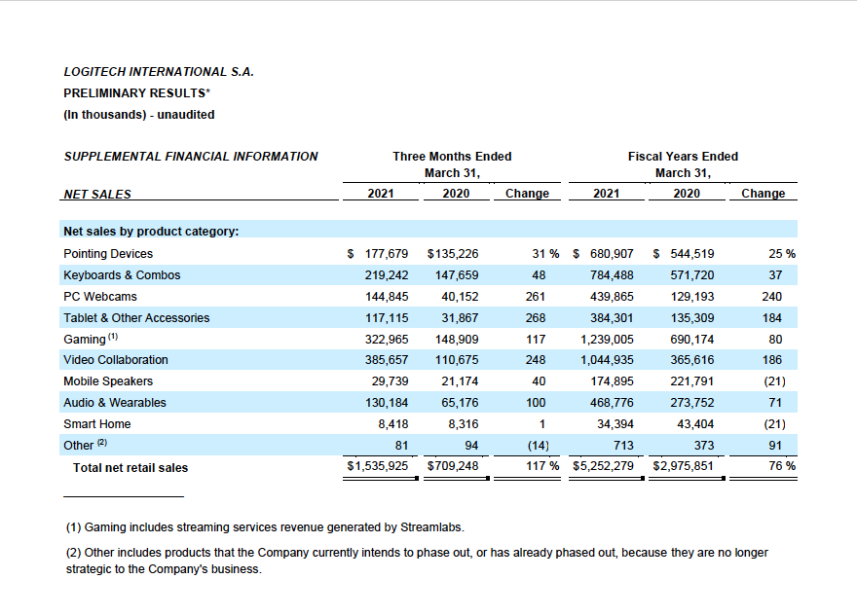The width and height of the screenshot is (857, 616).
Task: Select the value 784,488
Action: (x=612, y=275)
